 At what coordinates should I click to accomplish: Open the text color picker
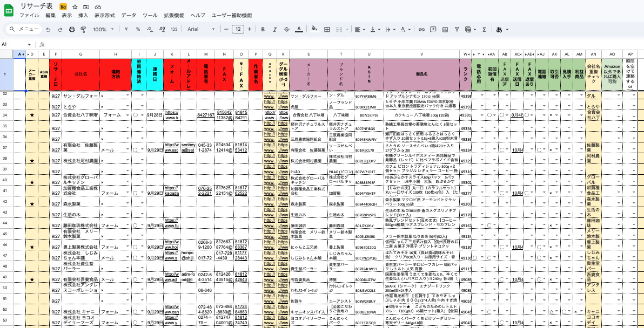[299, 30]
